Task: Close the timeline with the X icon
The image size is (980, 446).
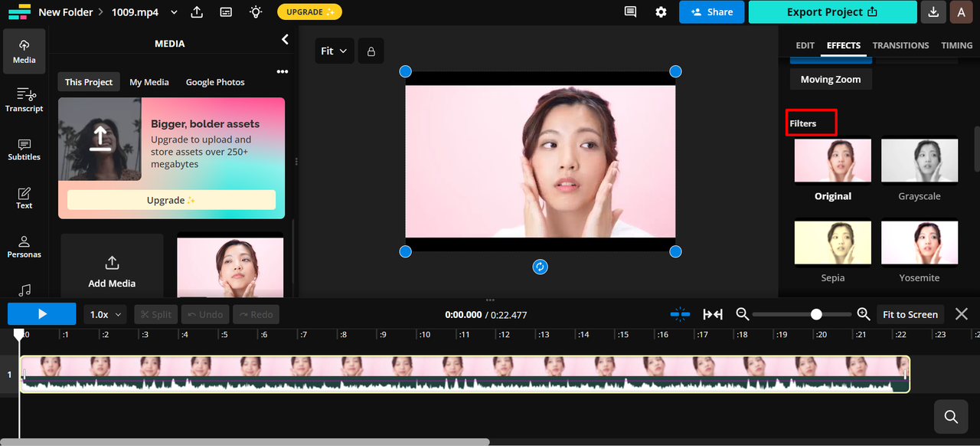Action: pyautogui.click(x=962, y=314)
